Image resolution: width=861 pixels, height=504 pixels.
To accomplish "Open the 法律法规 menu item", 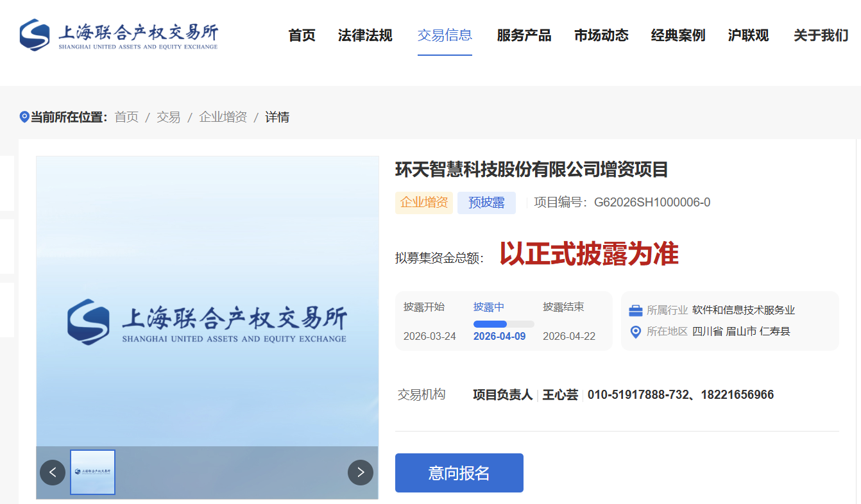I will (x=365, y=35).
